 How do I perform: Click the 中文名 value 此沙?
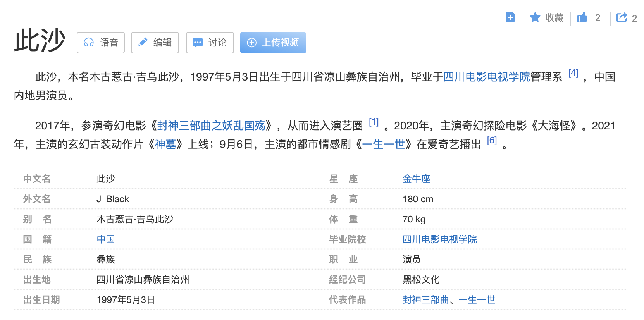(106, 179)
